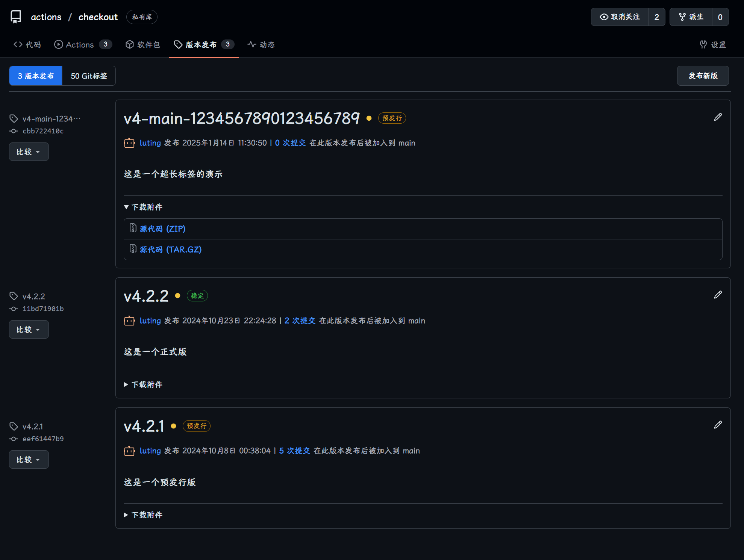Click the commit hash 11bd71901b

43,309
